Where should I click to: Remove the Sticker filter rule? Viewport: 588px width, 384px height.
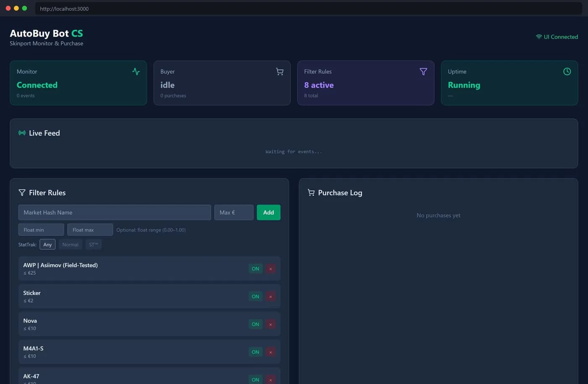270,296
